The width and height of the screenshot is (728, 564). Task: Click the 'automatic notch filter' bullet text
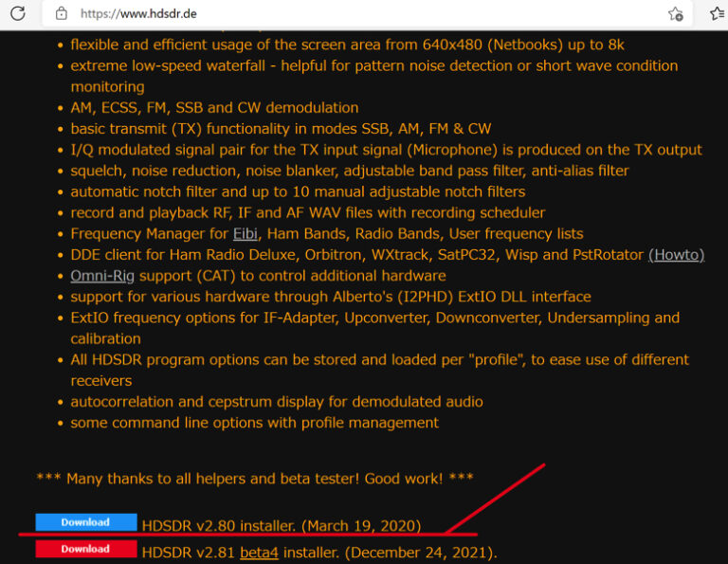pos(298,191)
